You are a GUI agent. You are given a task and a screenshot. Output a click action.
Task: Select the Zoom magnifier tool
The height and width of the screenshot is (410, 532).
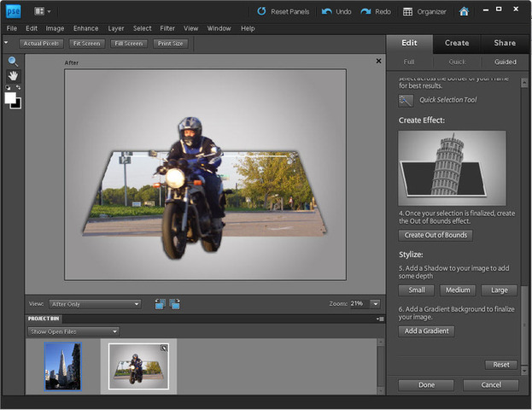(13, 61)
